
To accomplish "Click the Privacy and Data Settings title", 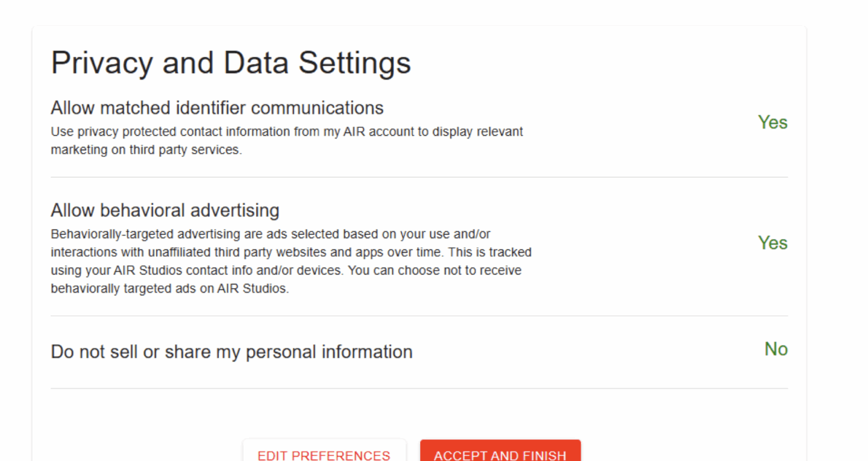I will pos(231,62).
